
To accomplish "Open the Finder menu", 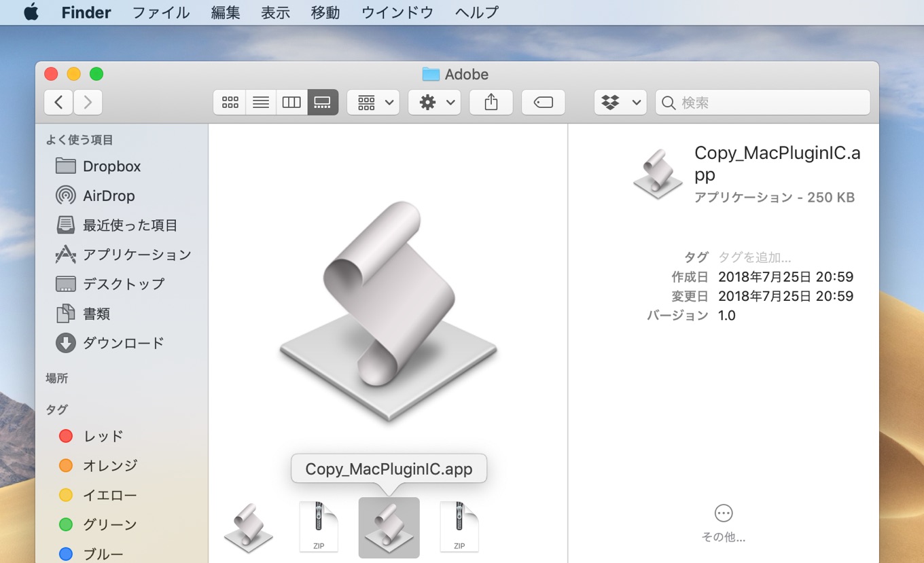I will [86, 12].
